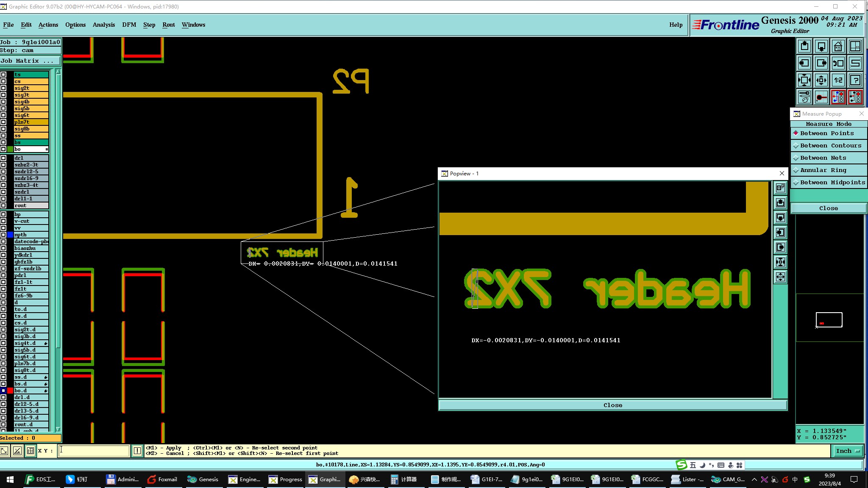
Task: Click the snap-to-grid point icon
Action: click(821, 97)
